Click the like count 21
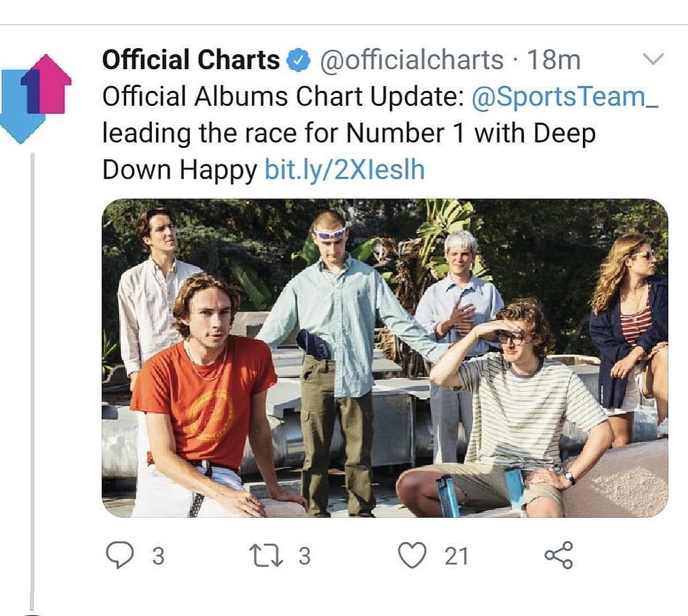The height and width of the screenshot is (616, 688). click(457, 556)
